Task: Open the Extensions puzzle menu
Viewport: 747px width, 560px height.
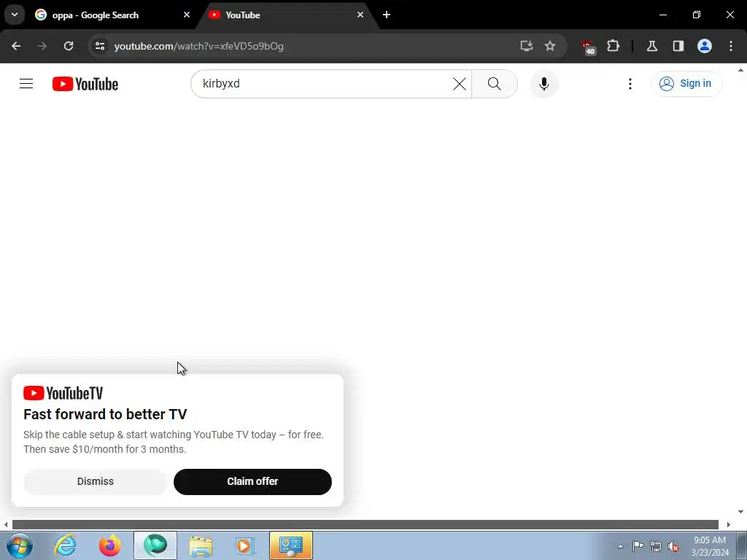Action: (613, 46)
